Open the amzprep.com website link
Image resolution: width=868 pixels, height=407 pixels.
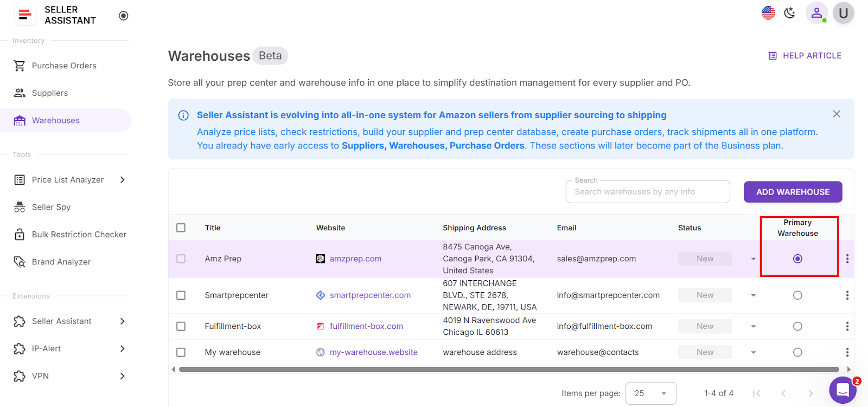(x=355, y=259)
